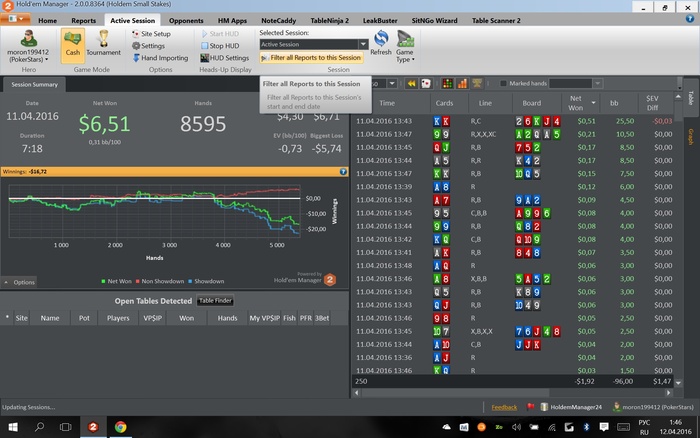Select Table side tab
This screenshot has height=438, width=700.
click(690, 98)
